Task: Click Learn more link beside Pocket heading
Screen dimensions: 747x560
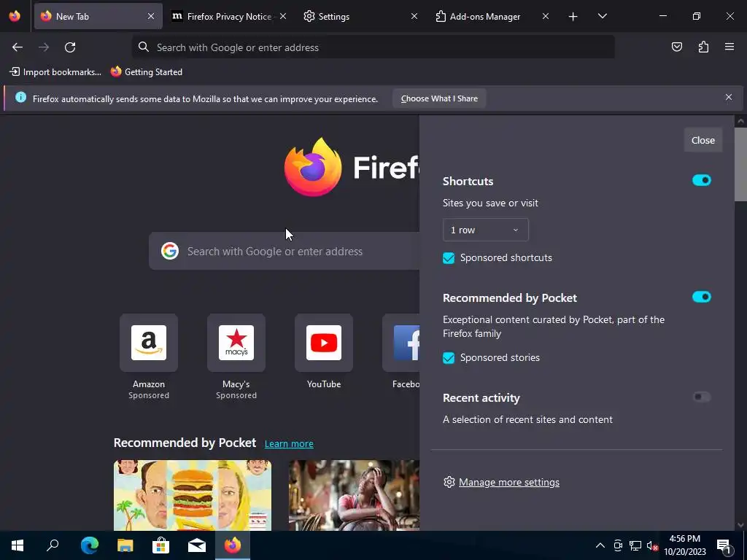Action: pyautogui.click(x=289, y=444)
